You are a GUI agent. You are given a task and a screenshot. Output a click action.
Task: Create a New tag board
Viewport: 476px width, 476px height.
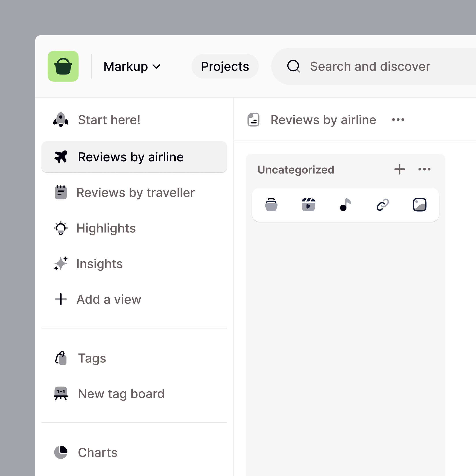tap(134, 394)
